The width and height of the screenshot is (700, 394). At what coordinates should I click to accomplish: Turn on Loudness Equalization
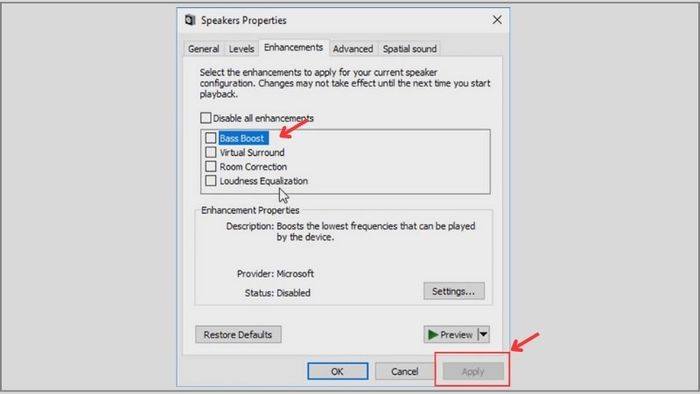pos(210,181)
